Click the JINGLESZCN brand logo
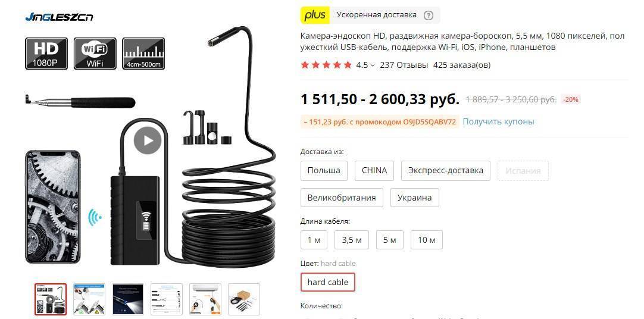 [x=59, y=17]
